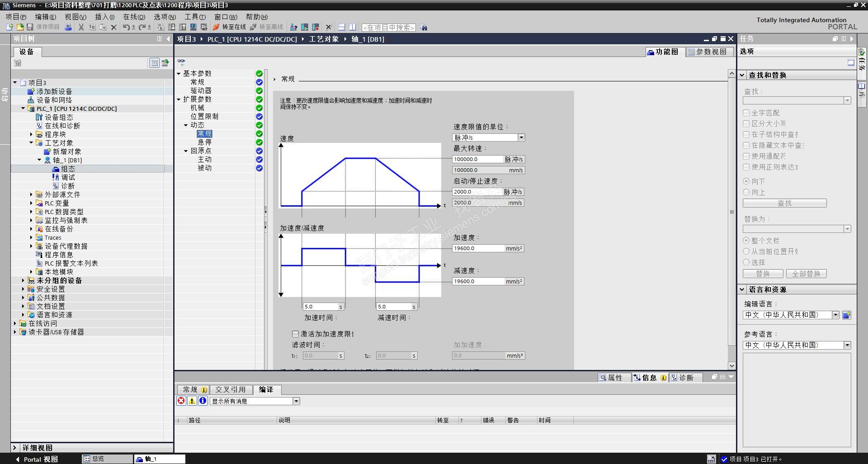Screen dimensions: 868x464
Task: Click the search in project binoculars icon
Action: (x=424, y=27)
